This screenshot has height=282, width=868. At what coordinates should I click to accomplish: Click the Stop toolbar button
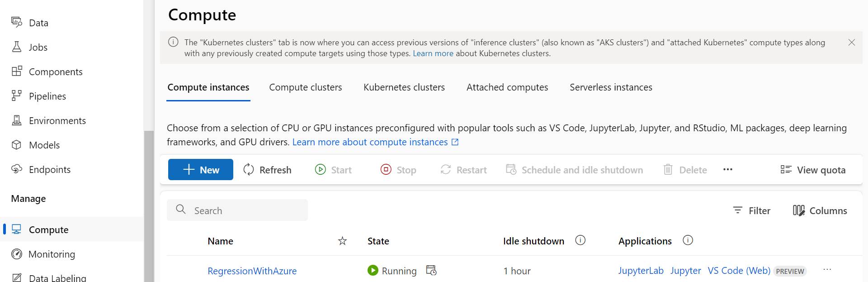(x=398, y=170)
